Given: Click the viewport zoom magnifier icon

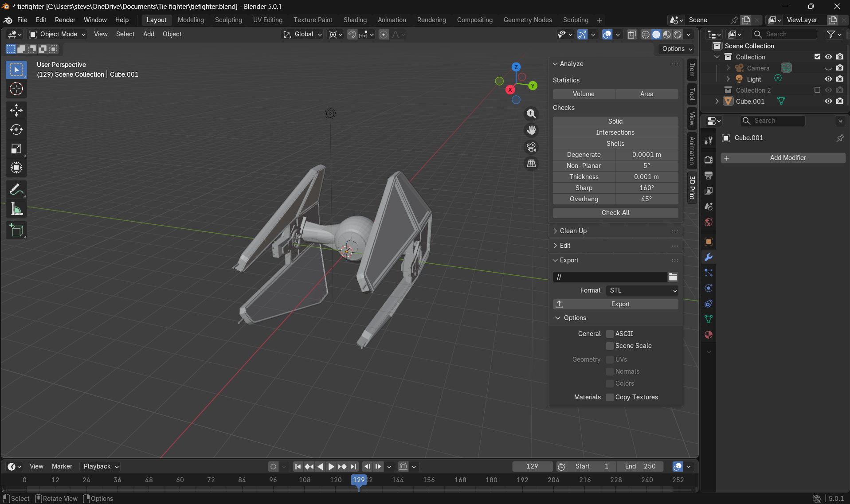Looking at the screenshot, I should click(531, 114).
